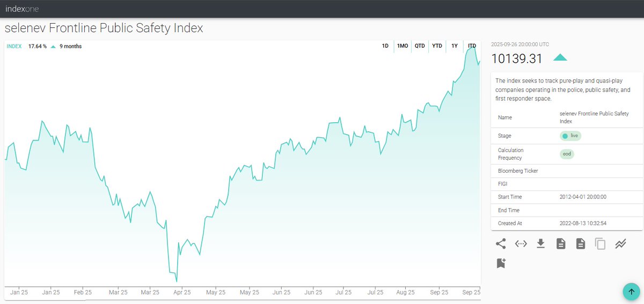Click the indexone logo
The height and width of the screenshot is (304, 644).
click(22, 9)
